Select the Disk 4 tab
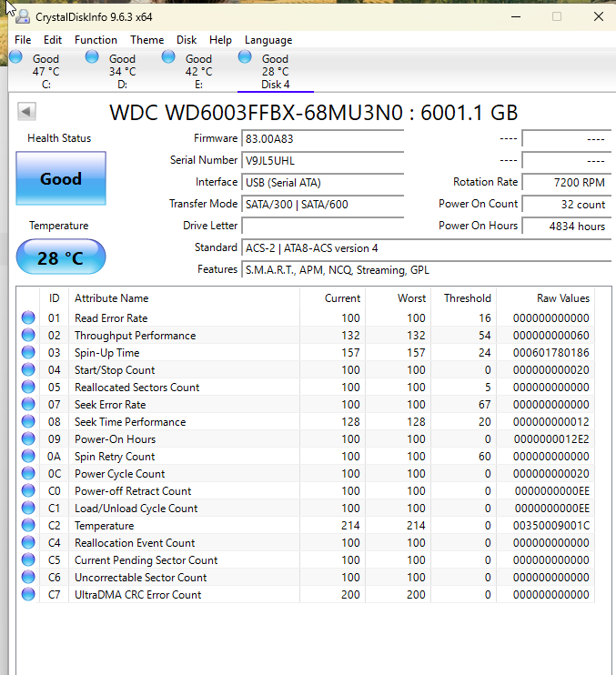The width and height of the screenshot is (616, 675). tap(275, 71)
